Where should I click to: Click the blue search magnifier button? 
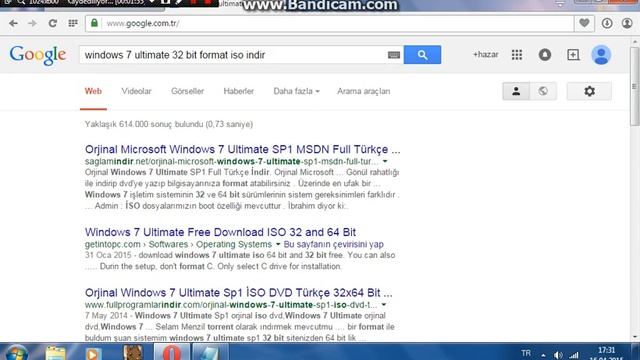pyautogui.click(x=422, y=55)
